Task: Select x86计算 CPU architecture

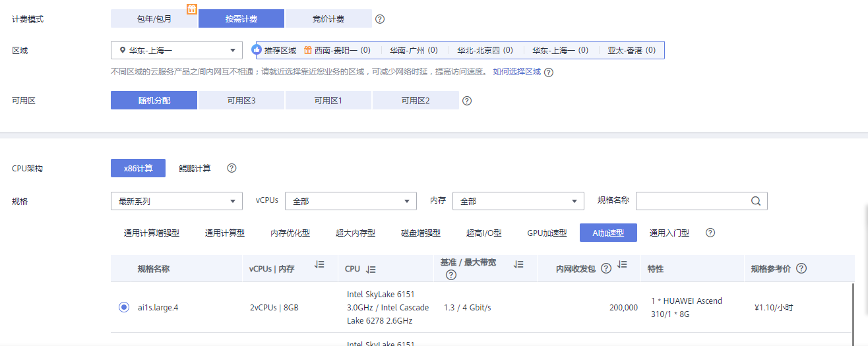Action: [138, 168]
